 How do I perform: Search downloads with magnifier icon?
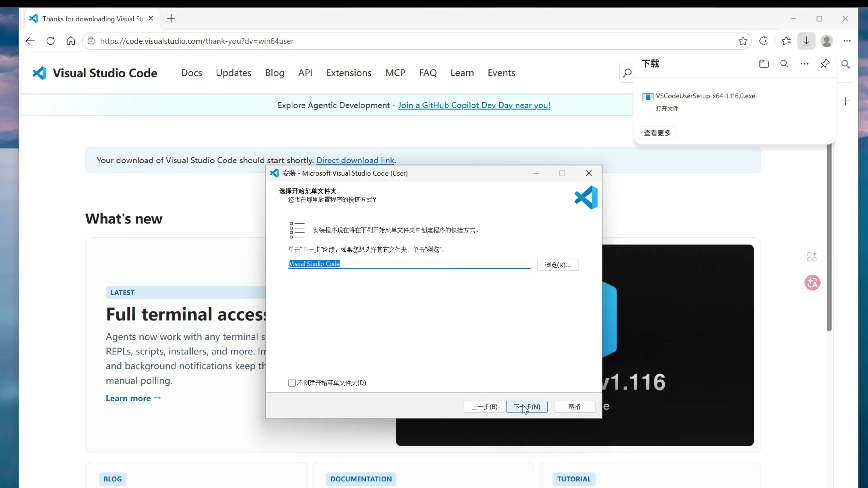[x=784, y=64]
